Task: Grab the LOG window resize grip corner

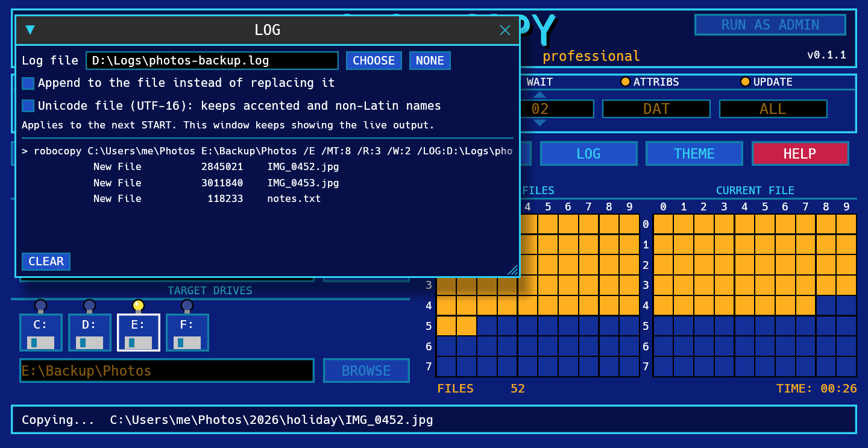Action: point(513,270)
